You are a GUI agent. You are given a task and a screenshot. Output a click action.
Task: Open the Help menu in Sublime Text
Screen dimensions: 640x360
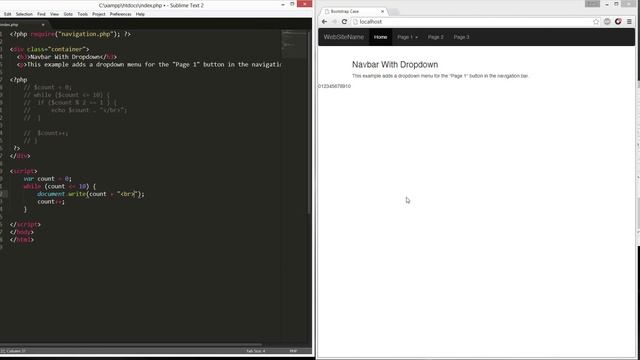[x=140, y=14]
